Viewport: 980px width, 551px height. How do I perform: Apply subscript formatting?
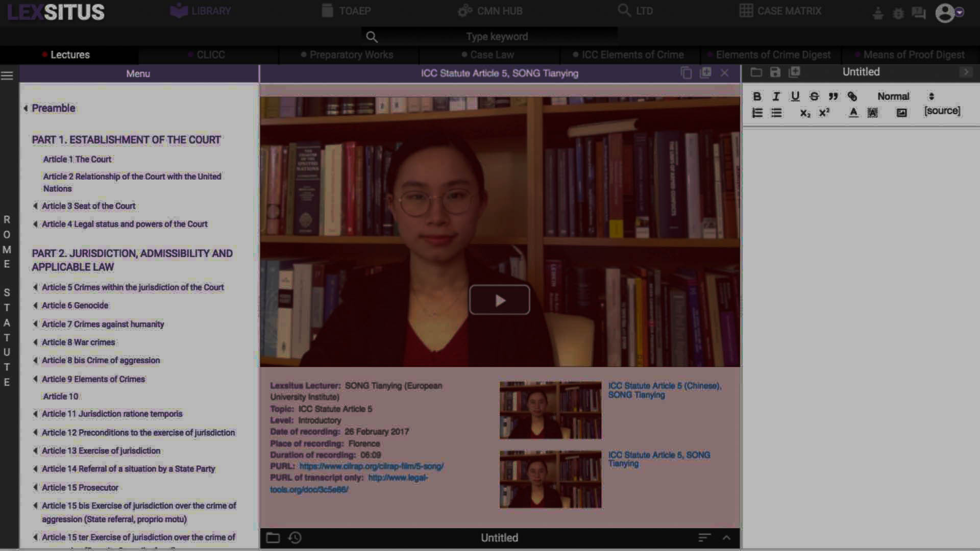(x=805, y=113)
